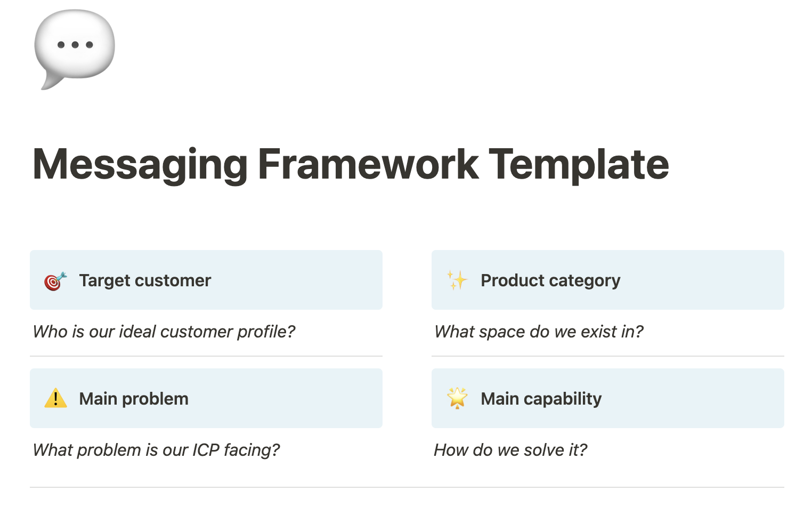Click the word Messaging in the title

(x=141, y=165)
